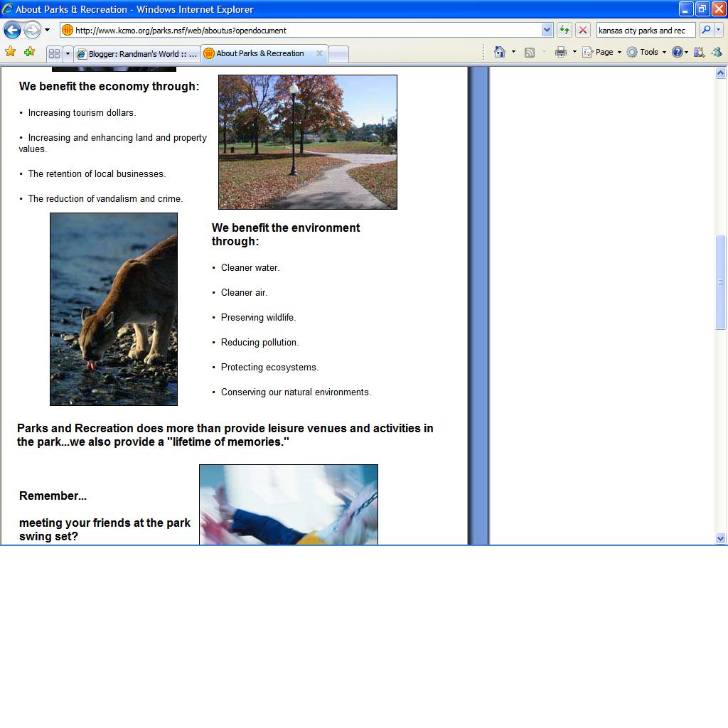
Task: Open the Page menu
Action: point(601,52)
